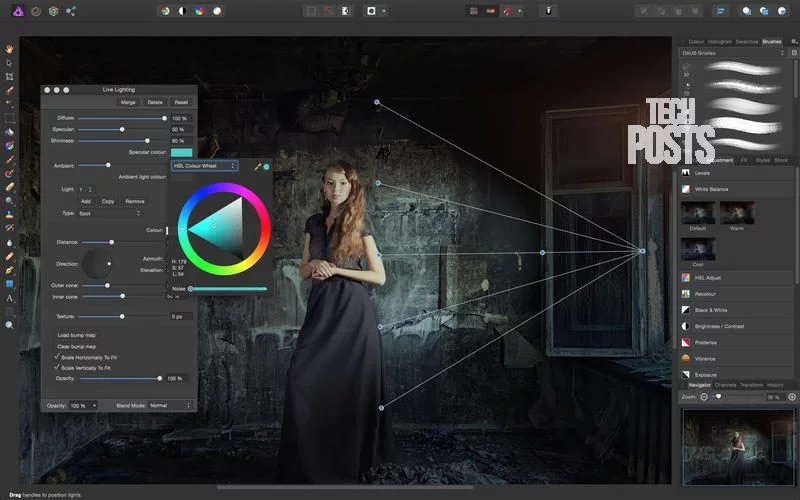
Task: Switch to the Photo Persona
Action: point(18,11)
